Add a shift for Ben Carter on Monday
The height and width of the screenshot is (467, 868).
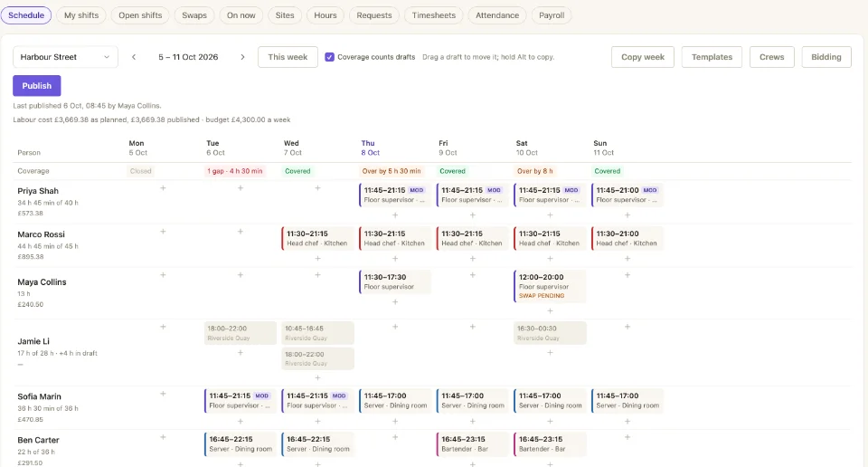163,437
